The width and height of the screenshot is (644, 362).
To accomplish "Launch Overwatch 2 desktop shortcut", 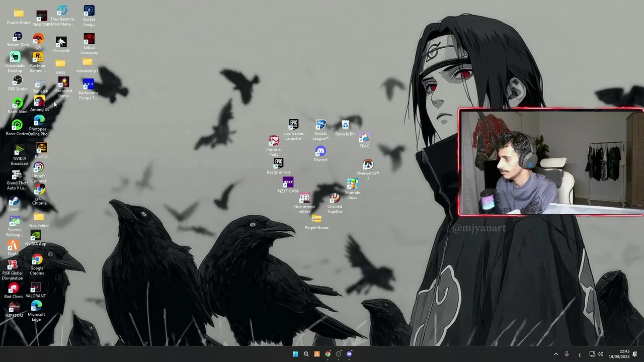I will [368, 170].
